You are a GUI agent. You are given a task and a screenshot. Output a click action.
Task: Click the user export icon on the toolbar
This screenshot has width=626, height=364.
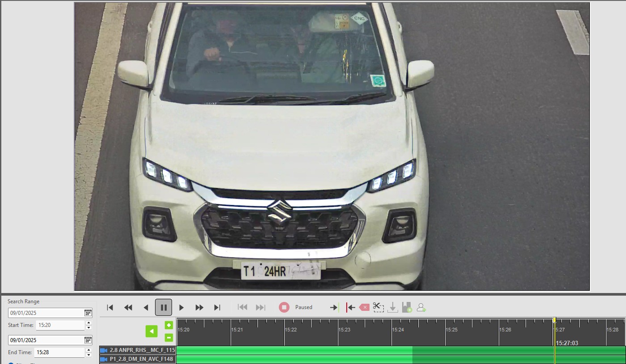click(420, 307)
